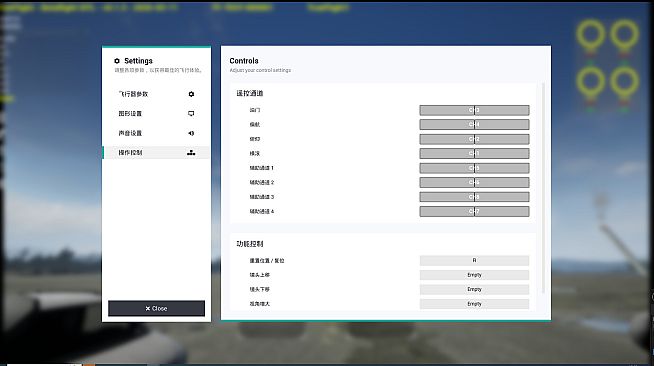This screenshot has width=654, height=366.
Task: Set key for 镜头上移 Empty field
Action: click(474, 275)
